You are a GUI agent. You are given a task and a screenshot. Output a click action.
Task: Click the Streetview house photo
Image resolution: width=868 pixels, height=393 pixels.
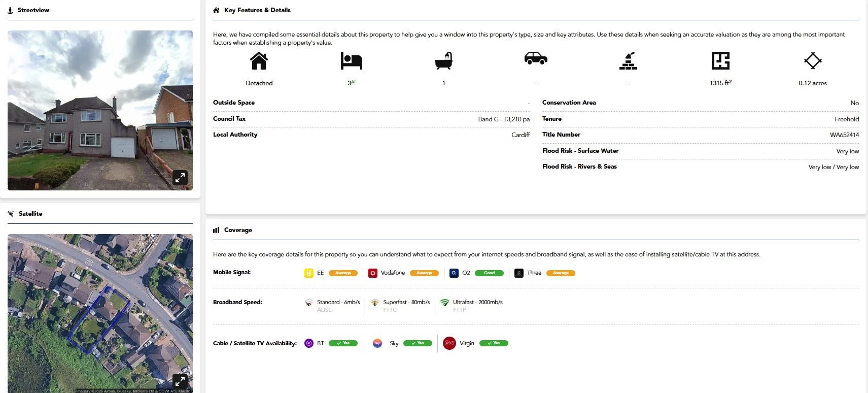(100, 110)
